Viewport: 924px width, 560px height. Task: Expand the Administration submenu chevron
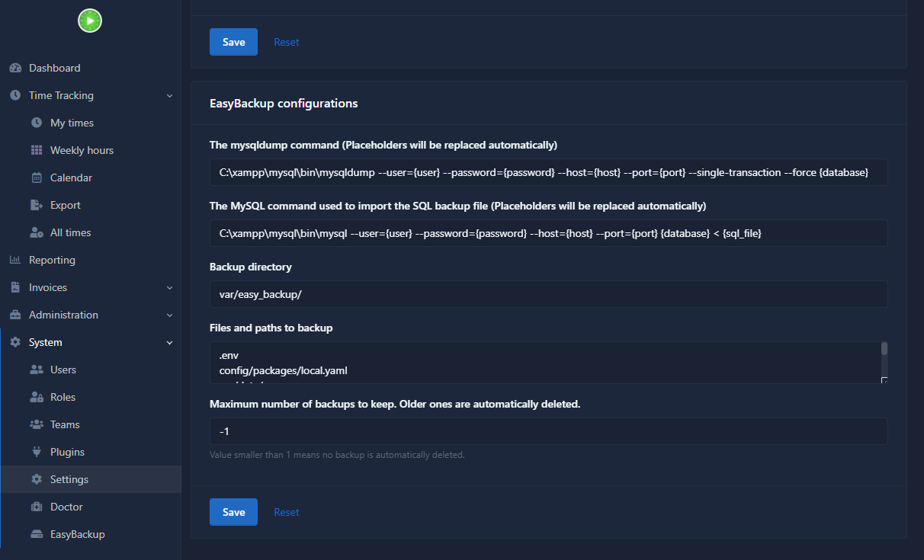coord(169,315)
